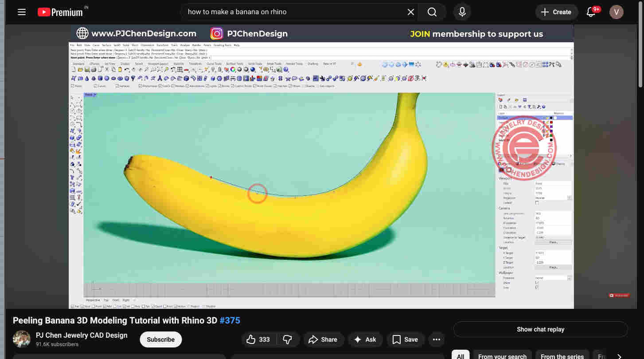Open the account avatar menu
Screen dimensions: 644x359
(x=616, y=12)
